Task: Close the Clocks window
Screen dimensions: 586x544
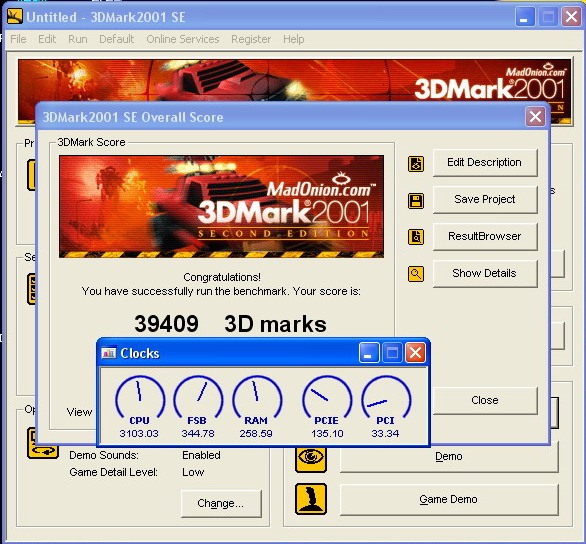Action: [x=415, y=353]
